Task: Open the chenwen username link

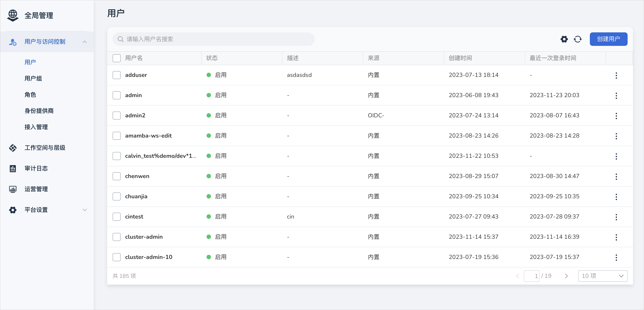Action: point(137,176)
